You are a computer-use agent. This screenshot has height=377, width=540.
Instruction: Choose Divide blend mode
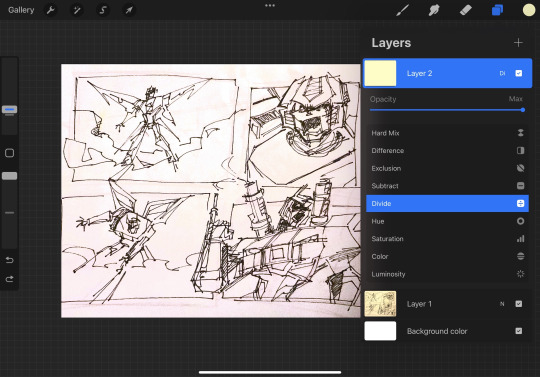447,203
